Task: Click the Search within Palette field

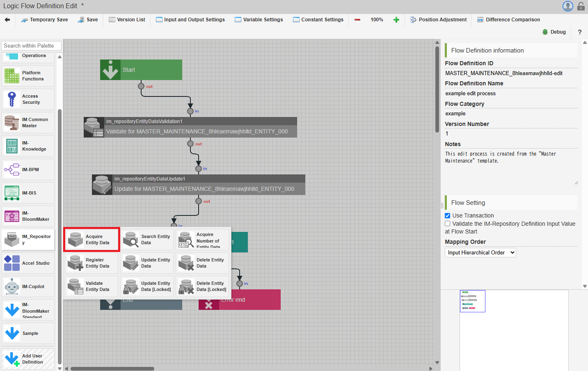Action: [x=31, y=46]
